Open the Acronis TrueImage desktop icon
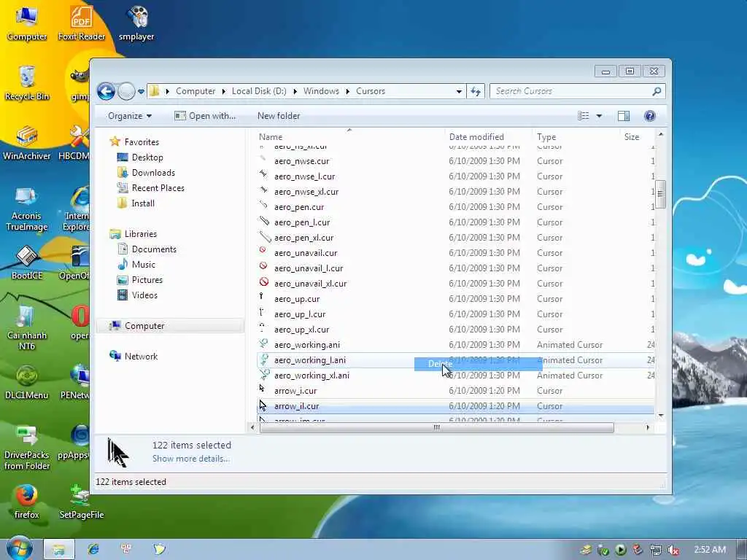747x560 pixels. (x=27, y=209)
